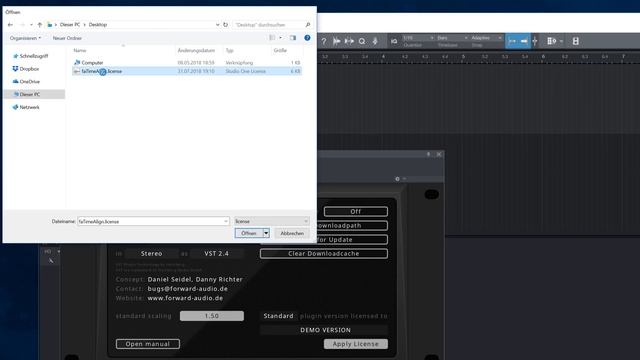Screen dimensions: 640x360
Task: Toggle the Off button in plugin settings
Action: point(356,211)
